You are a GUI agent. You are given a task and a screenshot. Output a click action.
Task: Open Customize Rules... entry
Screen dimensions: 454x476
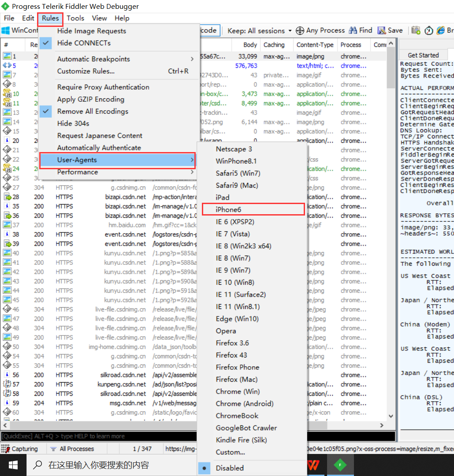[119, 71]
